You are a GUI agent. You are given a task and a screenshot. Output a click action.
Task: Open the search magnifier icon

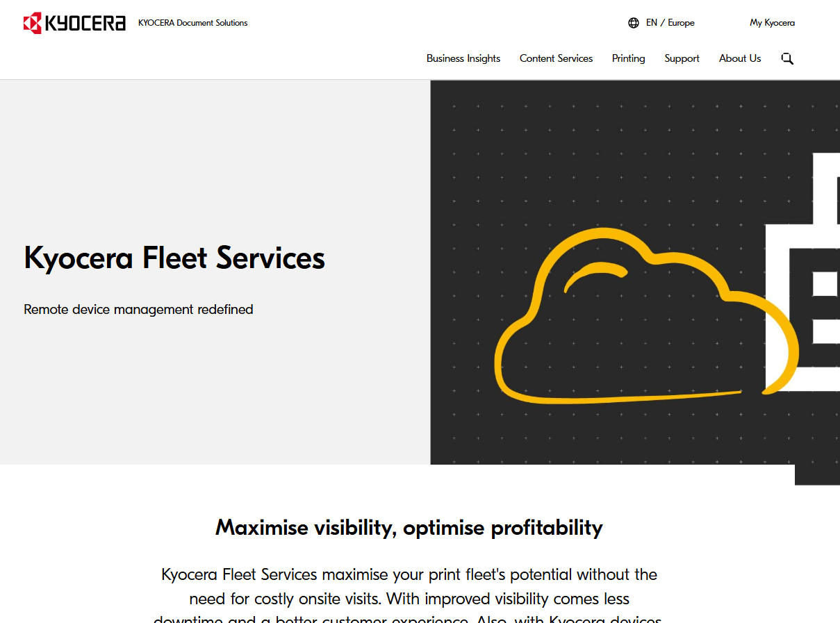click(x=787, y=58)
